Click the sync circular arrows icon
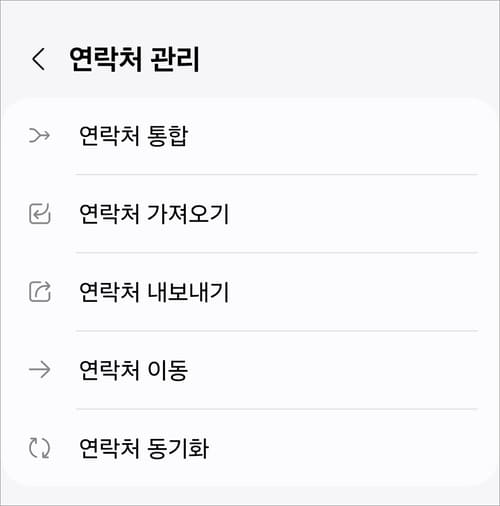This screenshot has height=506, width=500. click(x=39, y=448)
